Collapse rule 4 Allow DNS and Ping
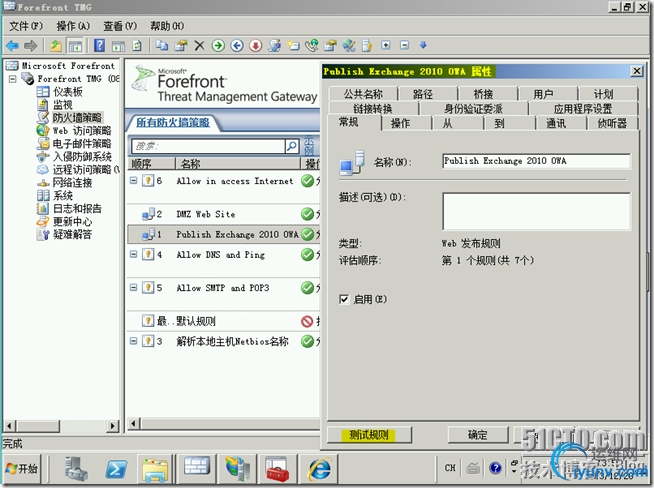Viewport: 654px width, 488px height. tap(133, 254)
